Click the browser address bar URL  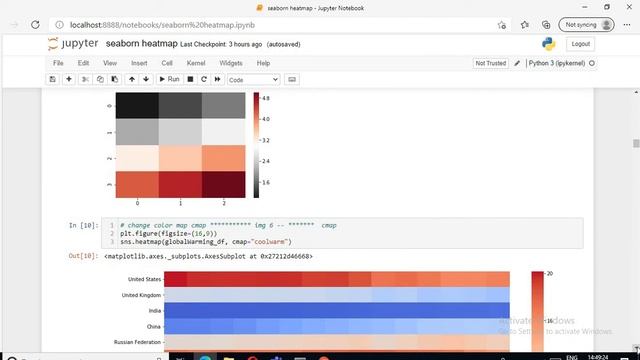tap(162, 25)
